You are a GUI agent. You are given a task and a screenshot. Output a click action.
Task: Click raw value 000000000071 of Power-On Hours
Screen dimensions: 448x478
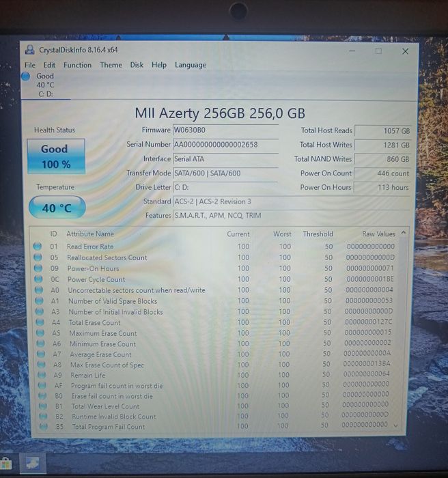coord(370,268)
